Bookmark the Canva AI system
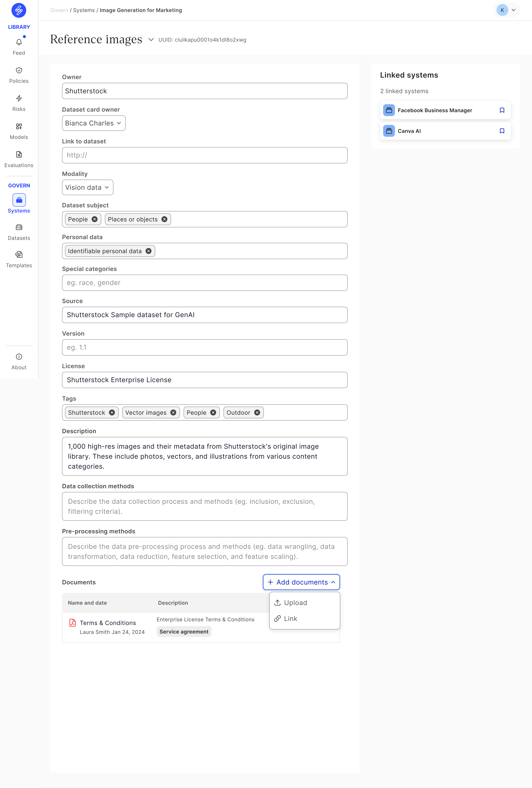The image size is (532, 788). point(502,131)
